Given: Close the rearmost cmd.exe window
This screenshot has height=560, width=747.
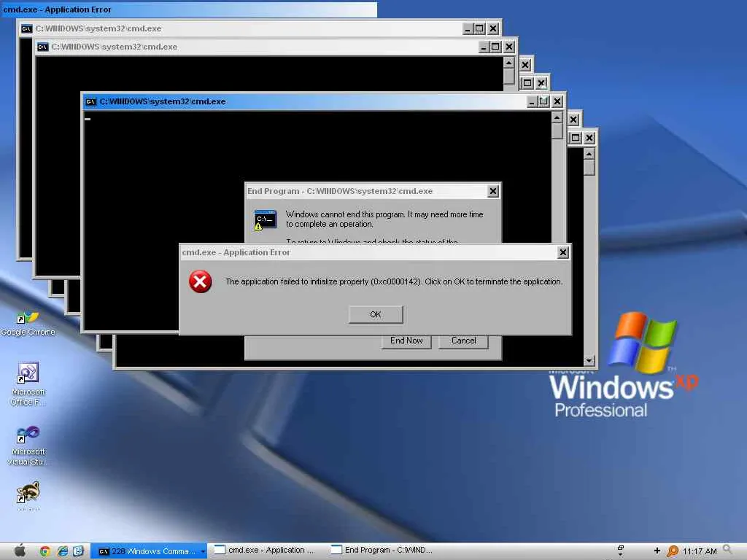Looking at the screenshot, I should 493,28.
